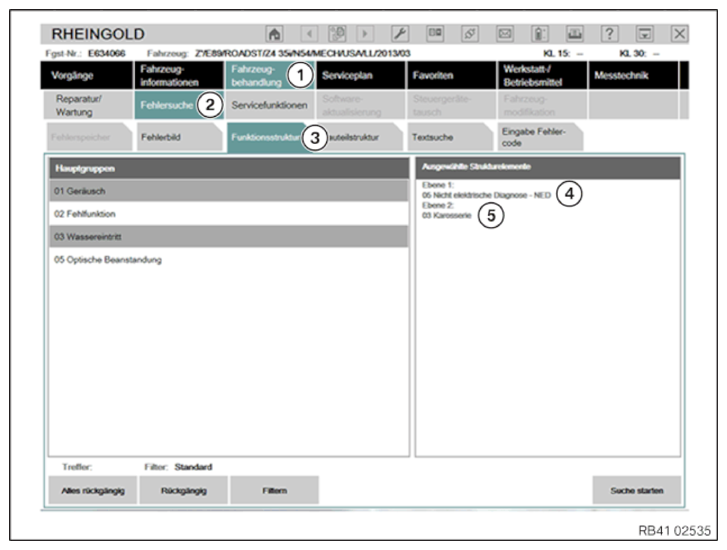Open the history/process overview icon
The image size is (727, 550).
pyautogui.click(x=337, y=34)
